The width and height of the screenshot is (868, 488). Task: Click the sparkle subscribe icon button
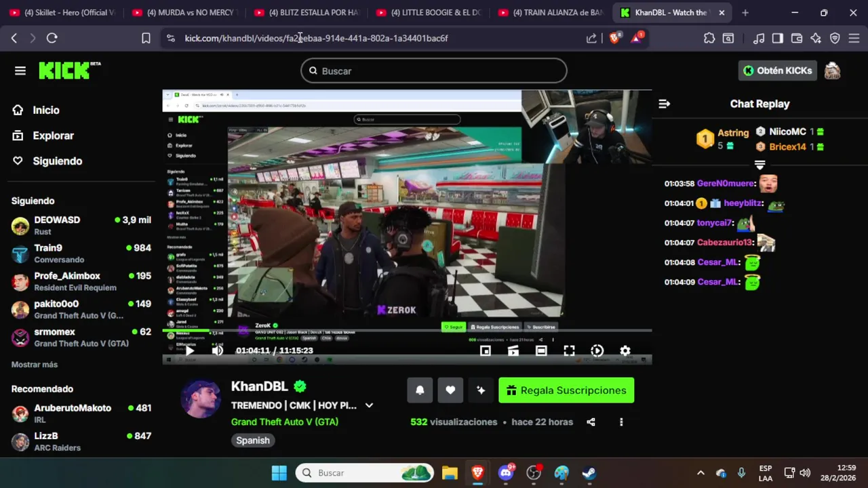(x=481, y=390)
